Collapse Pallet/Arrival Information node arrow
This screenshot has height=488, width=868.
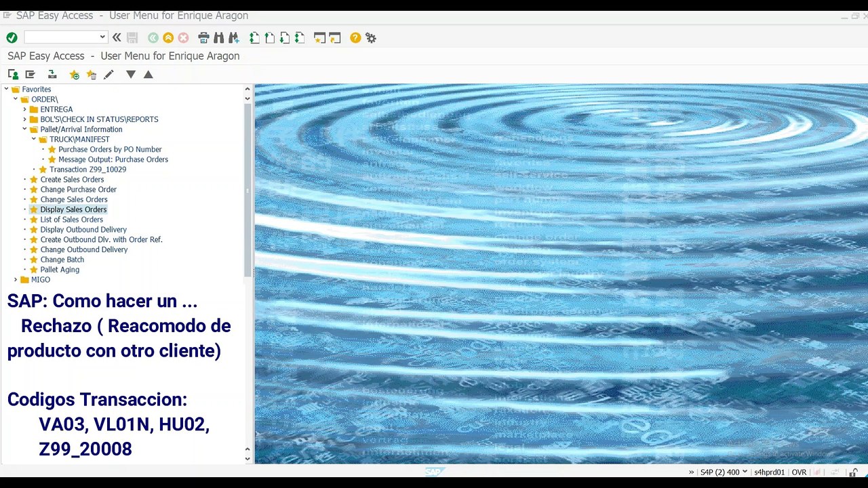click(x=24, y=129)
